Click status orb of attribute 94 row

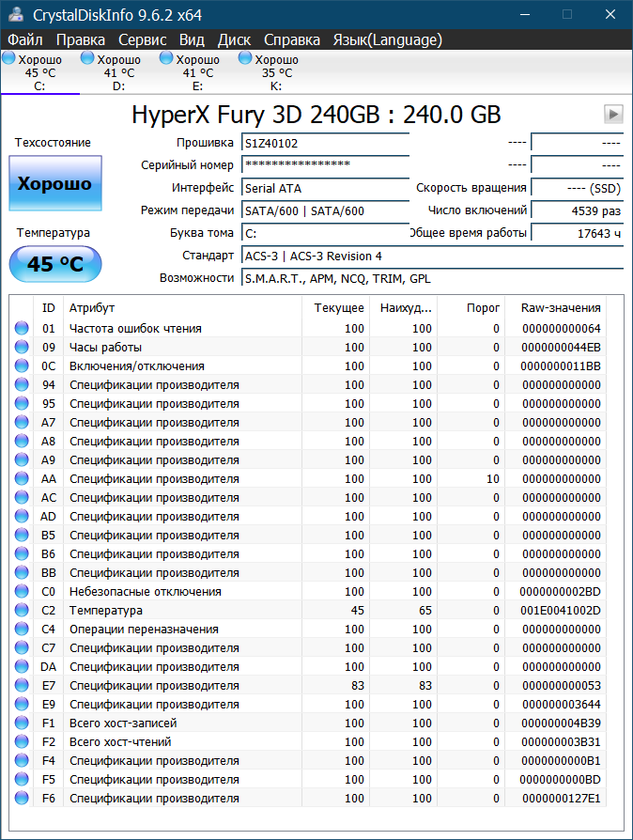coord(22,384)
